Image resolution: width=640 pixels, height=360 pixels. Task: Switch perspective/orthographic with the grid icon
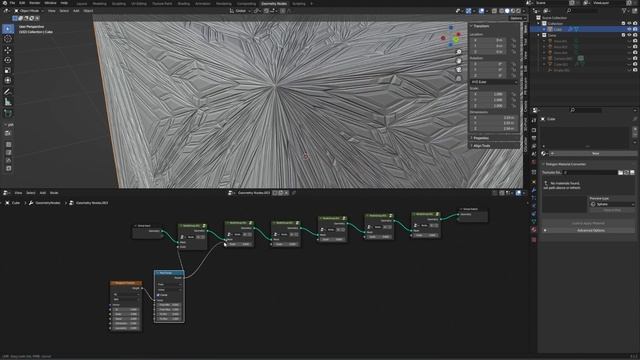coord(459,78)
